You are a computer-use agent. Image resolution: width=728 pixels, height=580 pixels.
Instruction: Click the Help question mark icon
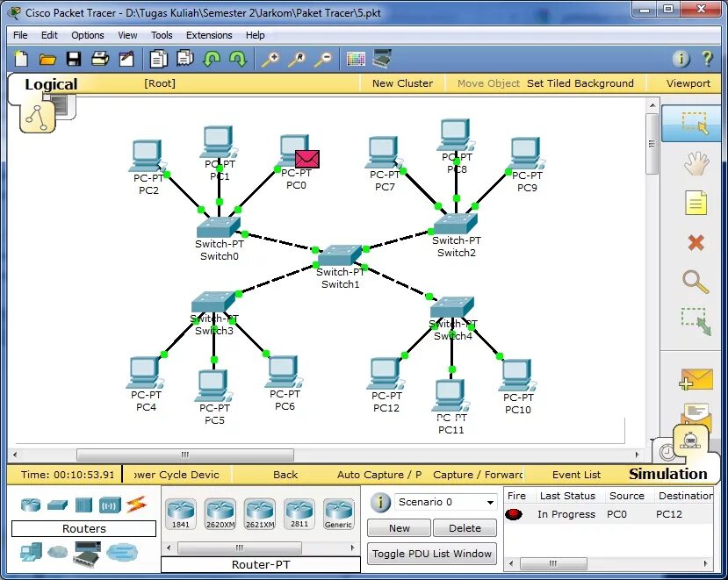pyautogui.click(x=707, y=59)
